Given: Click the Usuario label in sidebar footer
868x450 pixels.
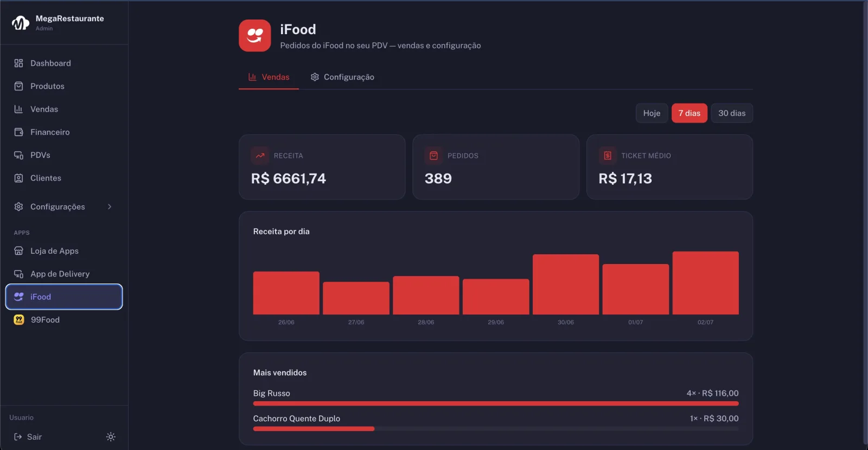Looking at the screenshot, I should 22,417.
